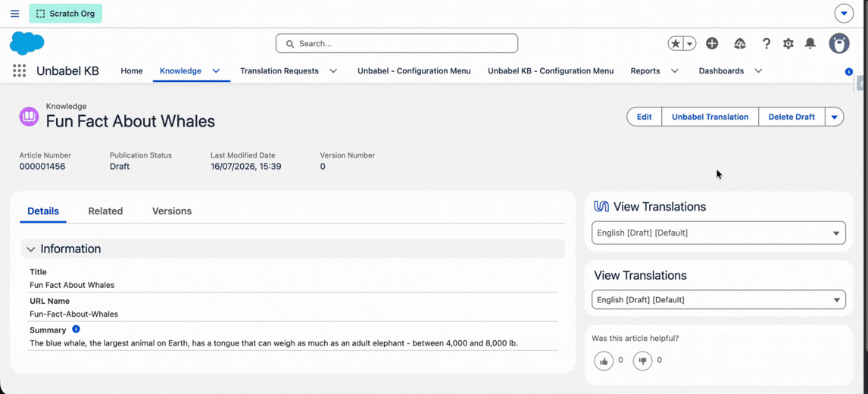Open more actions dropdown beside Delete Draft

pos(835,117)
